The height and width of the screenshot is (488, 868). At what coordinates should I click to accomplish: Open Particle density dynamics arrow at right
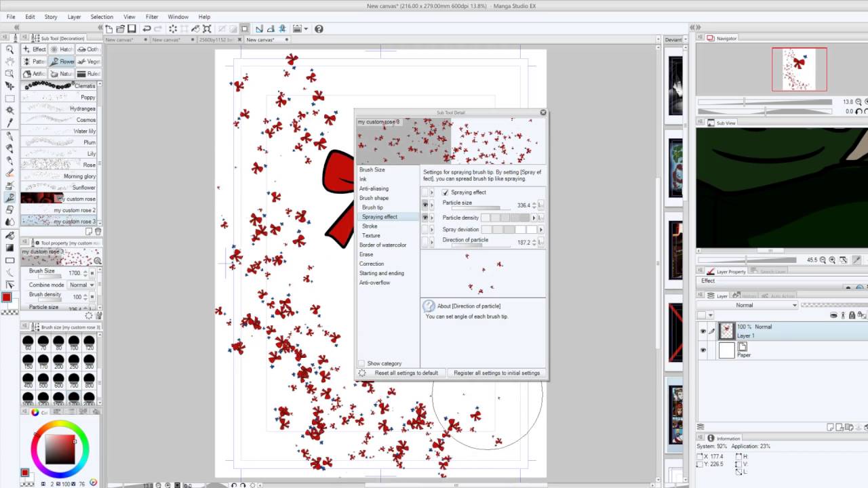pyautogui.click(x=541, y=218)
